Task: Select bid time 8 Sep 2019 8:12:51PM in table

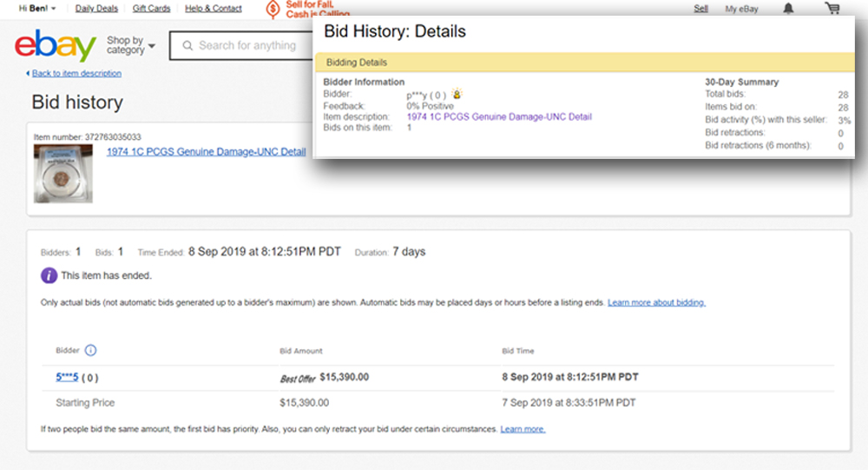Action: [x=570, y=377]
